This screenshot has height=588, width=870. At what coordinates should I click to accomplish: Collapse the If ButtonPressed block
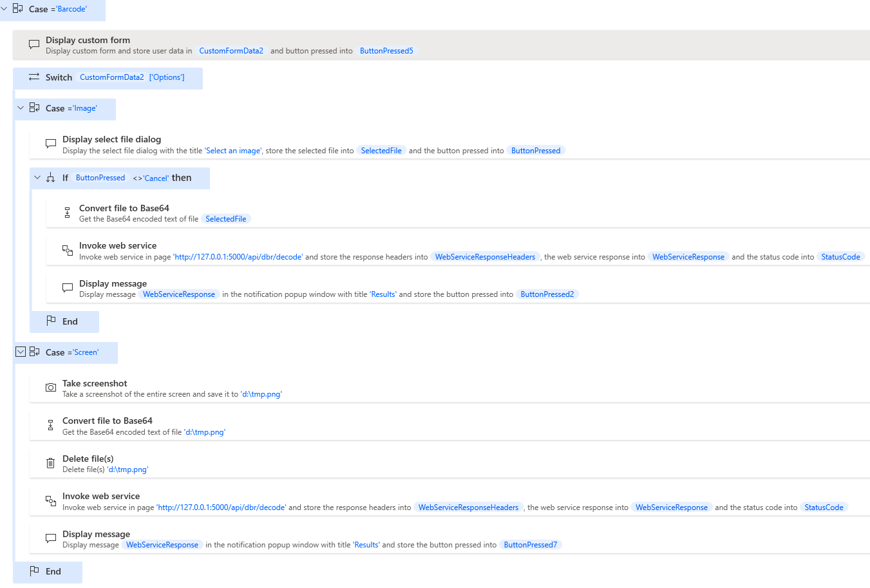tap(37, 178)
